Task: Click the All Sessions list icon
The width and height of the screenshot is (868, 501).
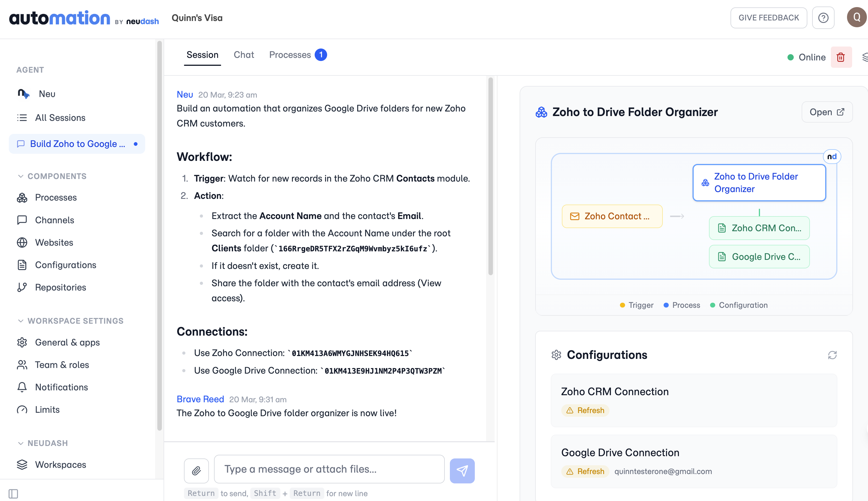Action: click(x=22, y=118)
